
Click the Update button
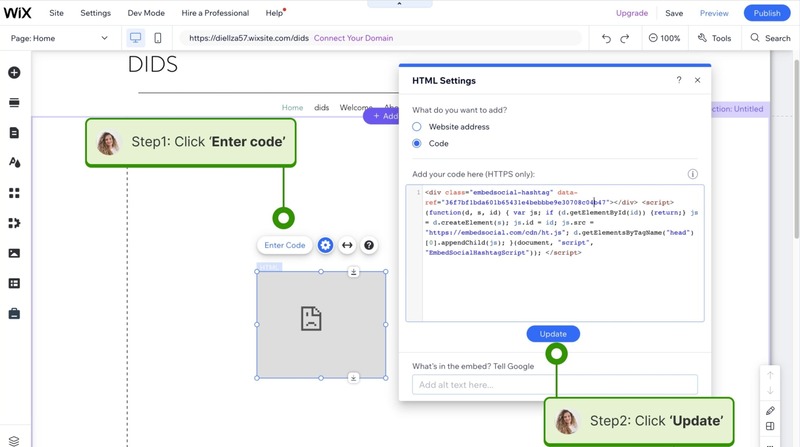[x=553, y=334]
